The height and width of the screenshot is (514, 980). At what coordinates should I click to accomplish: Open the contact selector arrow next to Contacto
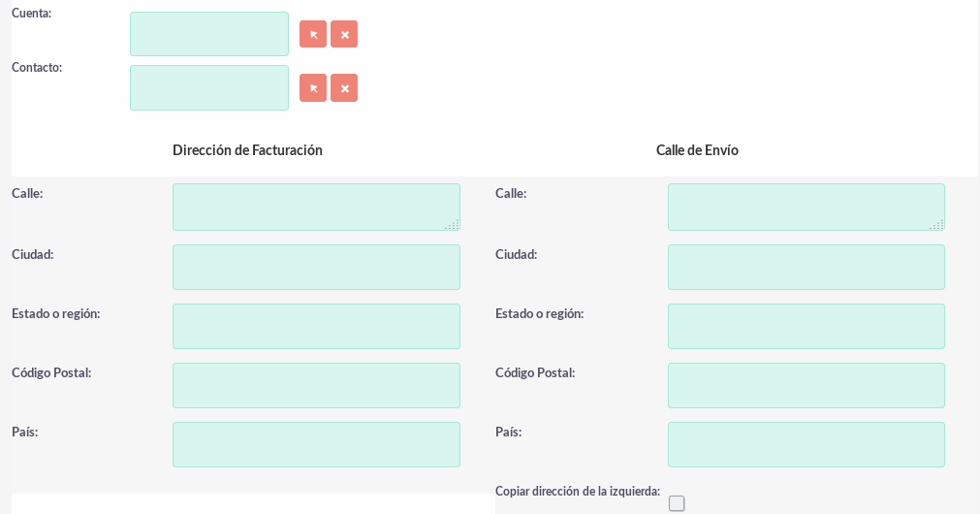(312, 87)
